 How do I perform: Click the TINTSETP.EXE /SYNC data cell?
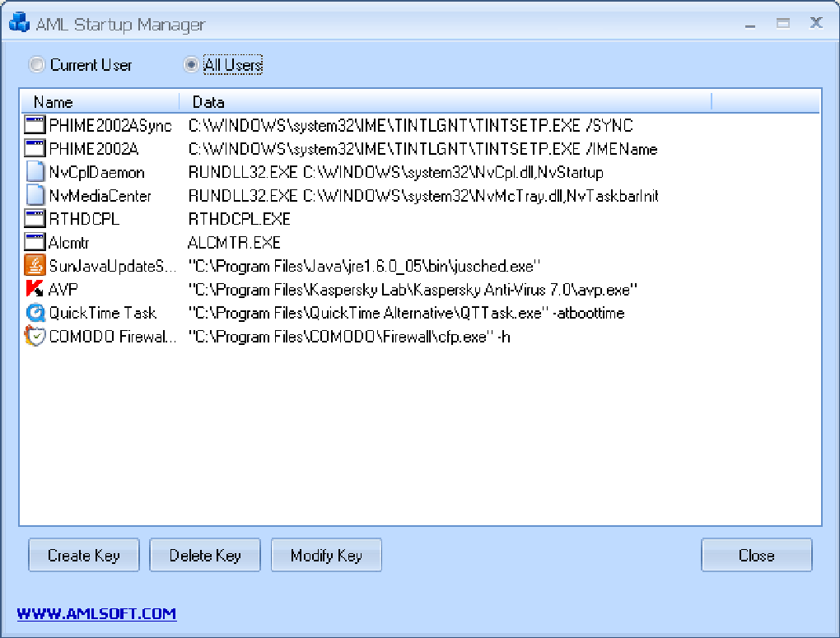[410, 126]
